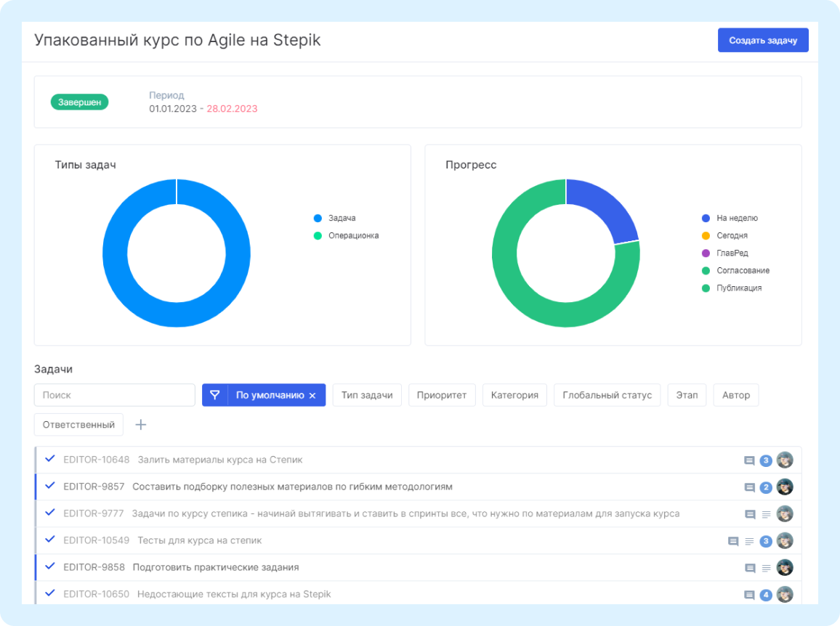Click description lines icon on EDITOR-9777 row
The width and height of the screenshot is (840, 626).
(x=767, y=514)
